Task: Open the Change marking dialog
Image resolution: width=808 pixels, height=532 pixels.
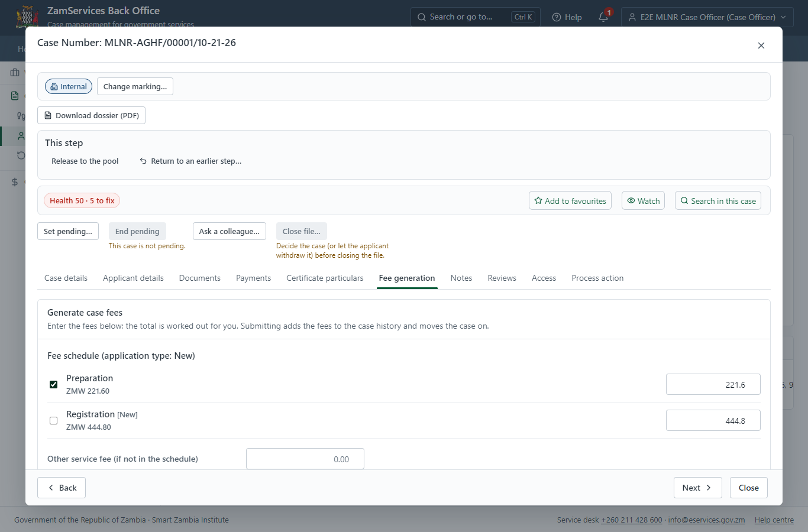Action: tap(135, 86)
